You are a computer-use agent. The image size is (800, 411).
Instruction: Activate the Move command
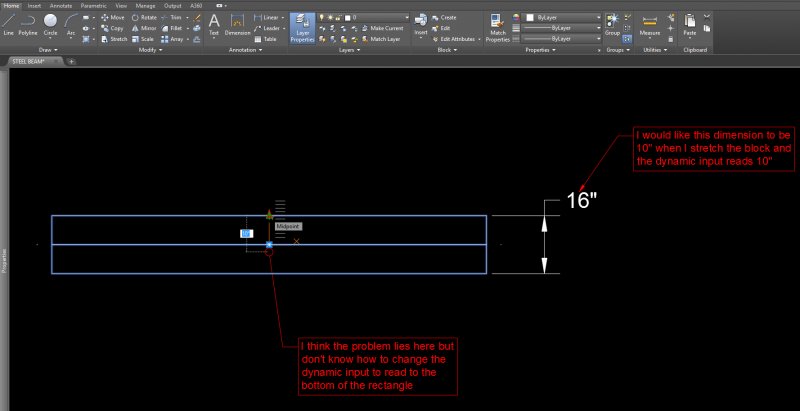click(113, 17)
